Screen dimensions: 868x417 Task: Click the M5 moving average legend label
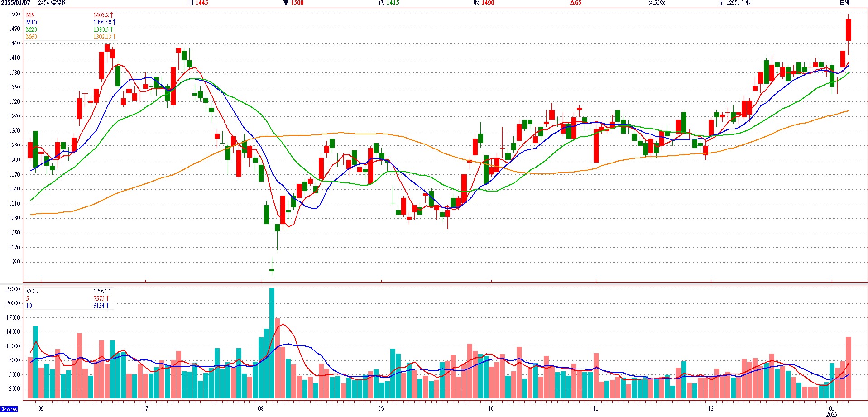click(x=30, y=15)
